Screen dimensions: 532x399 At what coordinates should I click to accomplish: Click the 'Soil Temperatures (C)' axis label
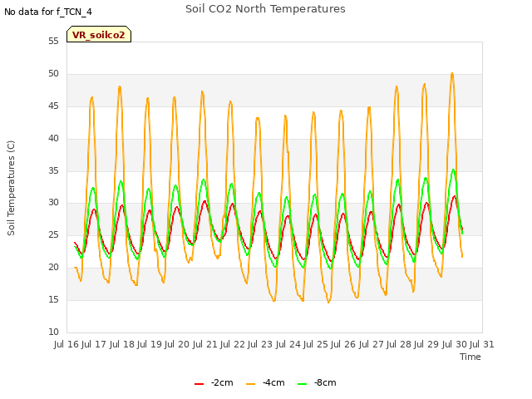coord(11,188)
